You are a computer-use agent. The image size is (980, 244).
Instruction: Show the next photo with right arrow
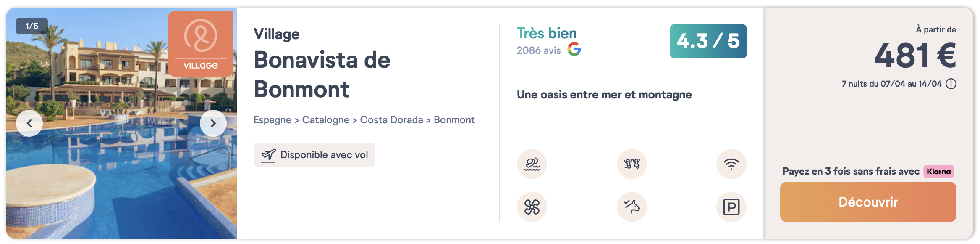point(213,123)
